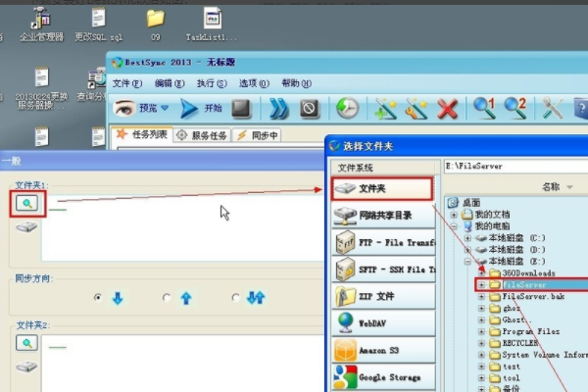Select the System Volume Information folder
588x392 pixels.
tap(545, 355)
